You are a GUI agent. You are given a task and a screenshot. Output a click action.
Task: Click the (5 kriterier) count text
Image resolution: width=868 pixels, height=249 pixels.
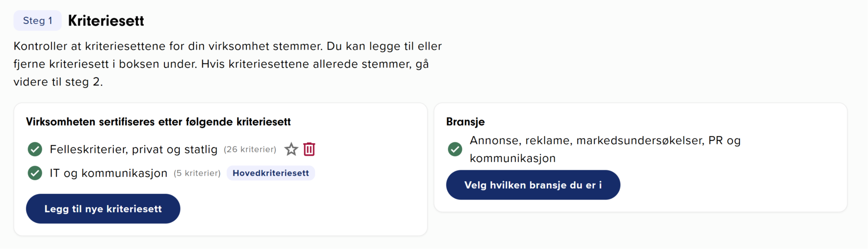click(x=197, y=173)
